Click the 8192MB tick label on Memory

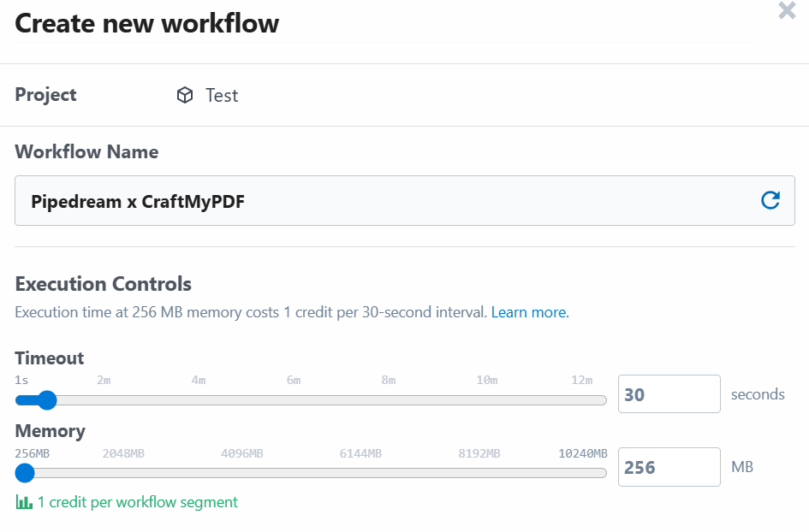tap(479, 452)
